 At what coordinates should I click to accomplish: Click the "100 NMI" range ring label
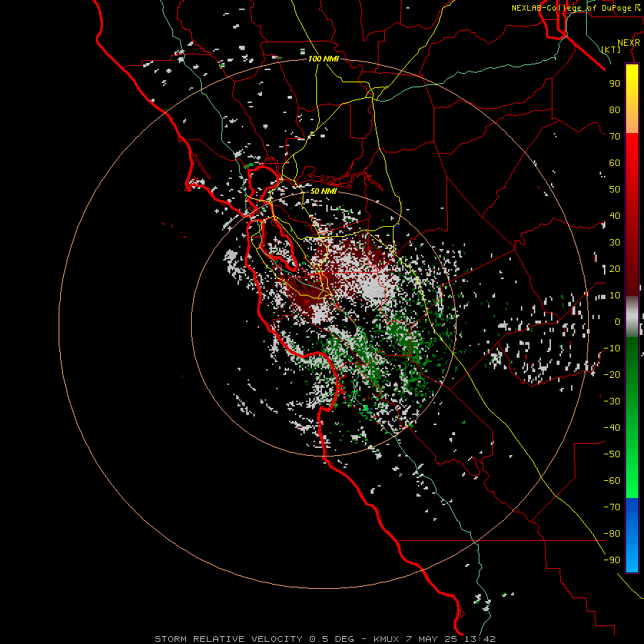pyautogui.click(x=323, y=59)
